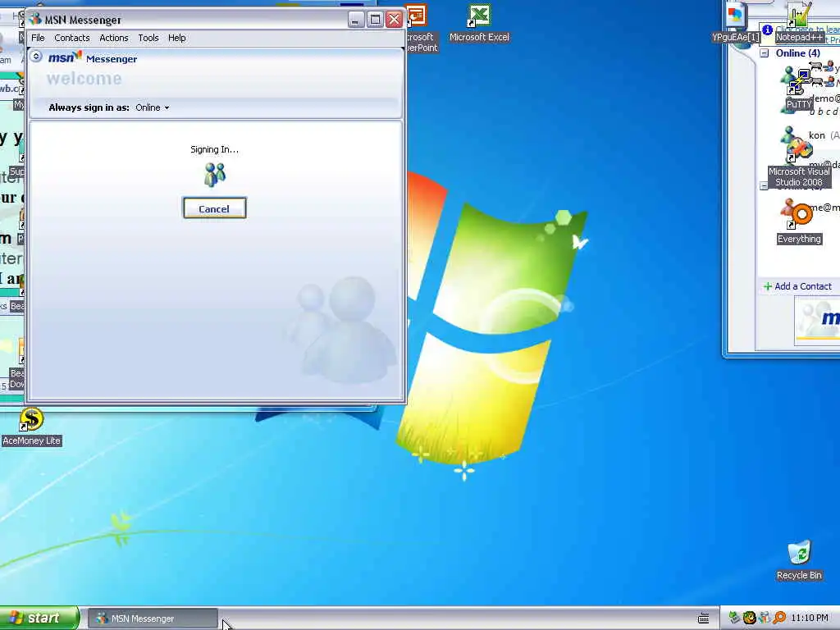Image resolution: width=840 pixels, height=630 pixels.
Task: Click the signing-in buddies animation icon
Action: [x=215, y=175]
